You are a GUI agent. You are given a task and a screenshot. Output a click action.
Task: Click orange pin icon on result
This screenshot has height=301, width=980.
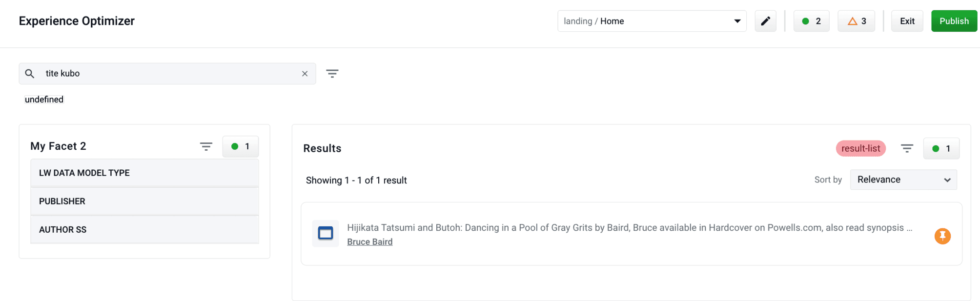click(x=942, y=236)
